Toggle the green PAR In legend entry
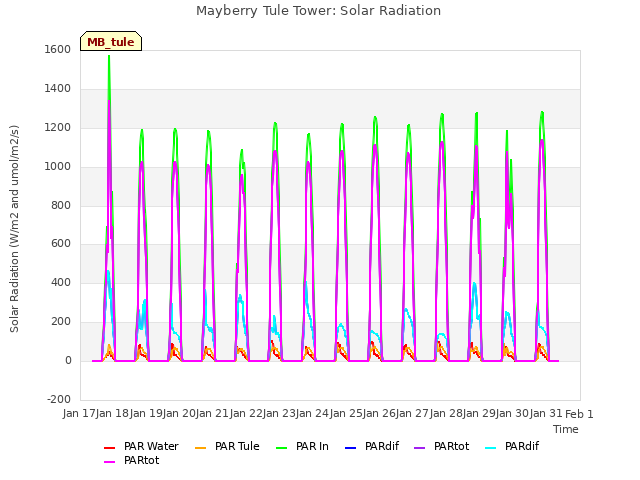This screenshot has width=640, height=480. click(302, 447)
